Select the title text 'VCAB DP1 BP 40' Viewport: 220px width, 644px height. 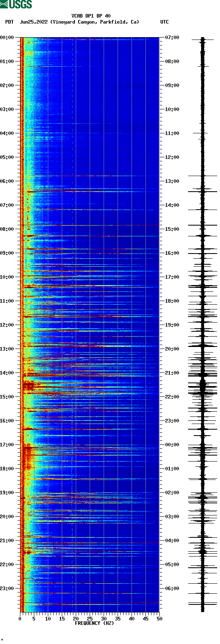[91, 16]
